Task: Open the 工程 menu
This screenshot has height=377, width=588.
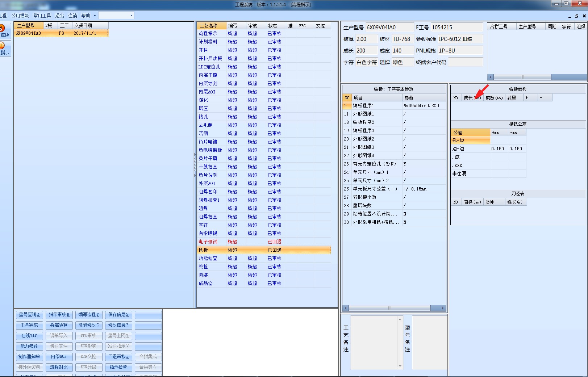Action: coord(3,16)
